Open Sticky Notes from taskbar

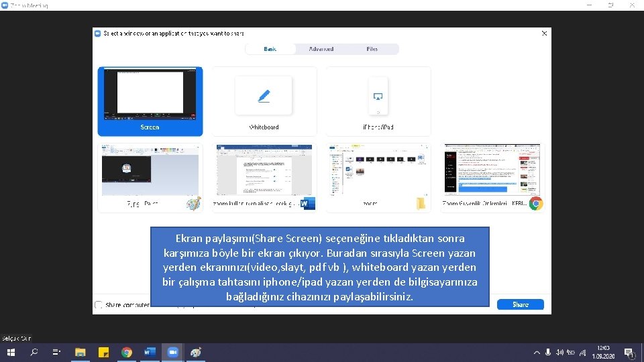(x=103, y=352)
